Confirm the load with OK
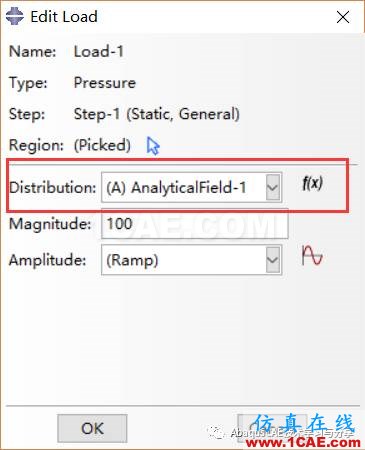This screenshot has height=450, width=365. click(x=92, y=428)
